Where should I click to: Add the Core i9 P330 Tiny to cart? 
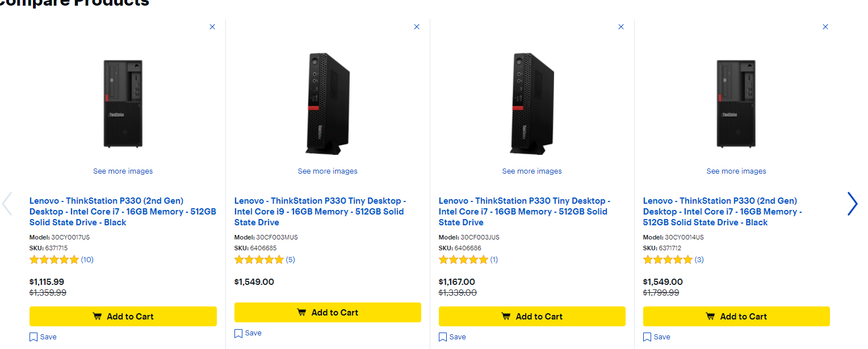tap(328, 313)
